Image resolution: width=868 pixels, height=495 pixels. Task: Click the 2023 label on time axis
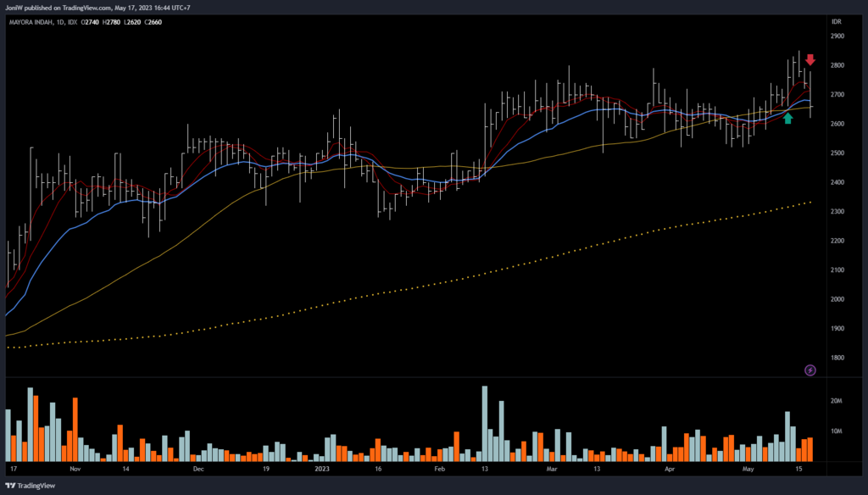321,468
